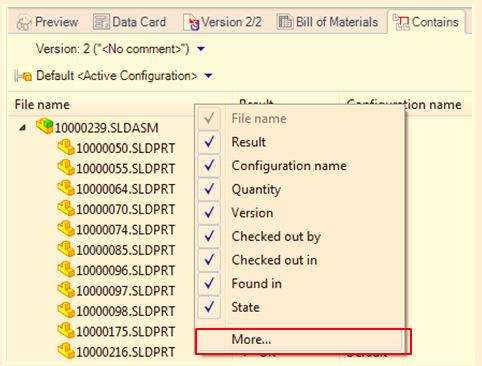
Task: Select the 10000064.SLDPRT file name
Action: (x=126, y=189)
